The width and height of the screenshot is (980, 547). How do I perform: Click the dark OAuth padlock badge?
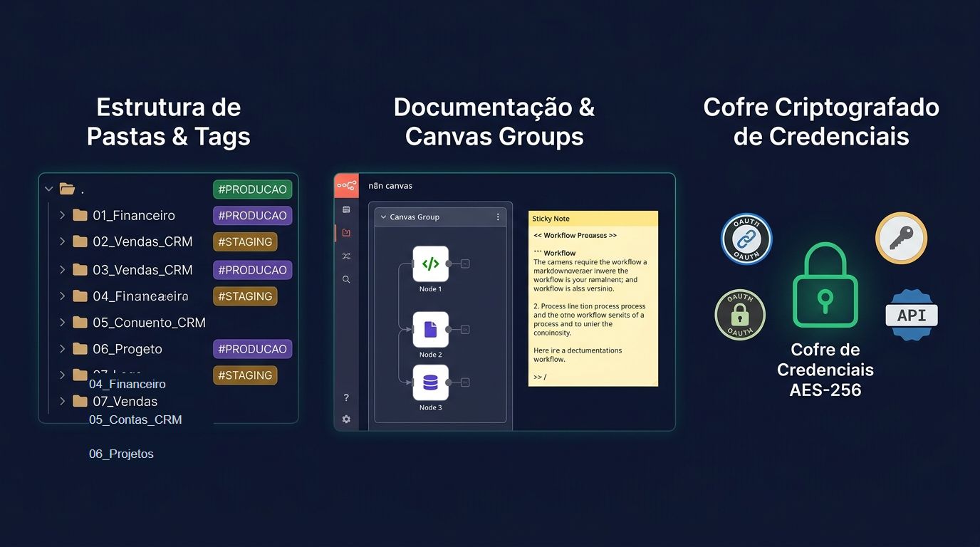click(x=740, y=315)
